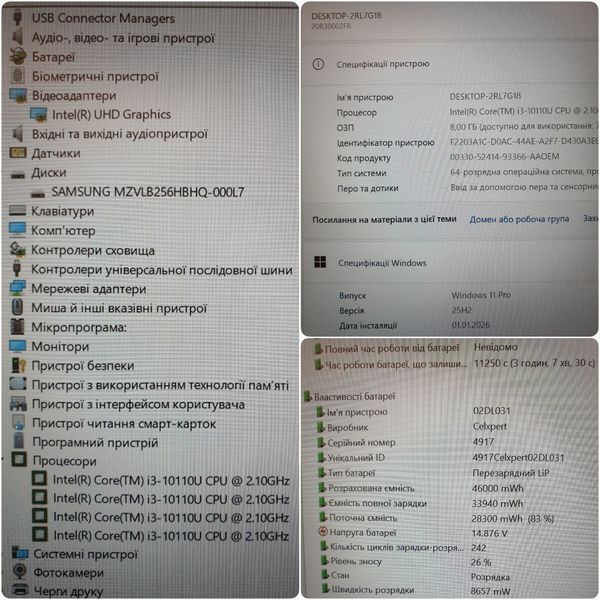Click the security icon beside Пристрої безпеки
Viewport: 600px width, 600px height.
pyautogui.click(x=18, y=365)
